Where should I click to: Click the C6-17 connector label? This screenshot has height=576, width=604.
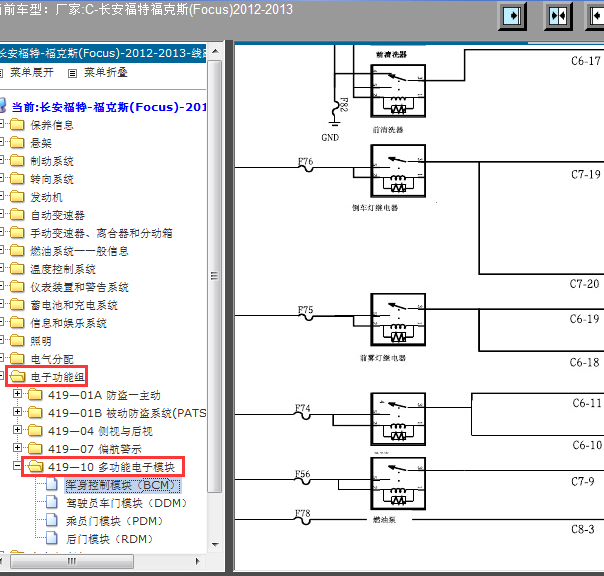586,61
